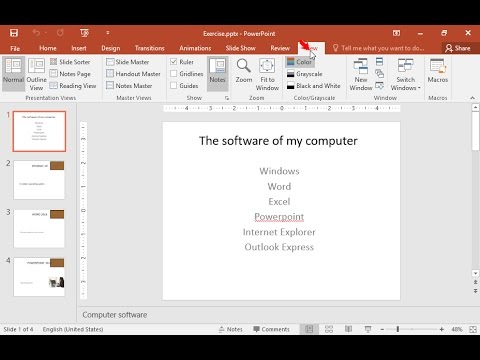The image size is (480, 360).
Task: Open the Show group dialog launcher
Action: [227, 98]
